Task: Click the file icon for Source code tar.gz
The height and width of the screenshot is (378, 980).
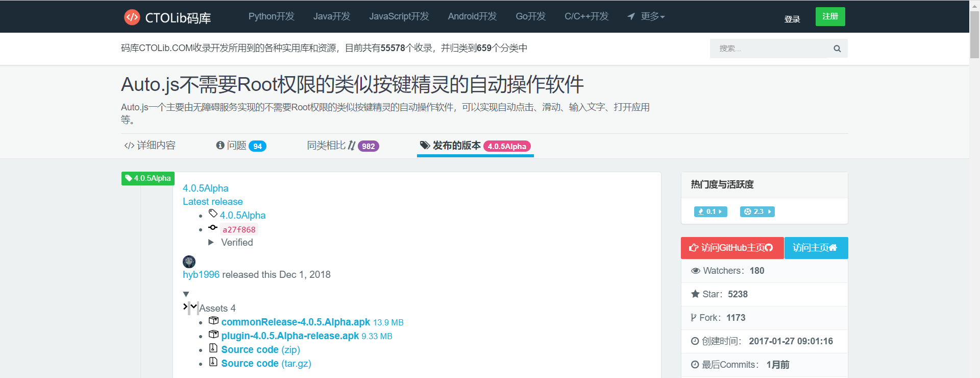Action: pos(213,362)
